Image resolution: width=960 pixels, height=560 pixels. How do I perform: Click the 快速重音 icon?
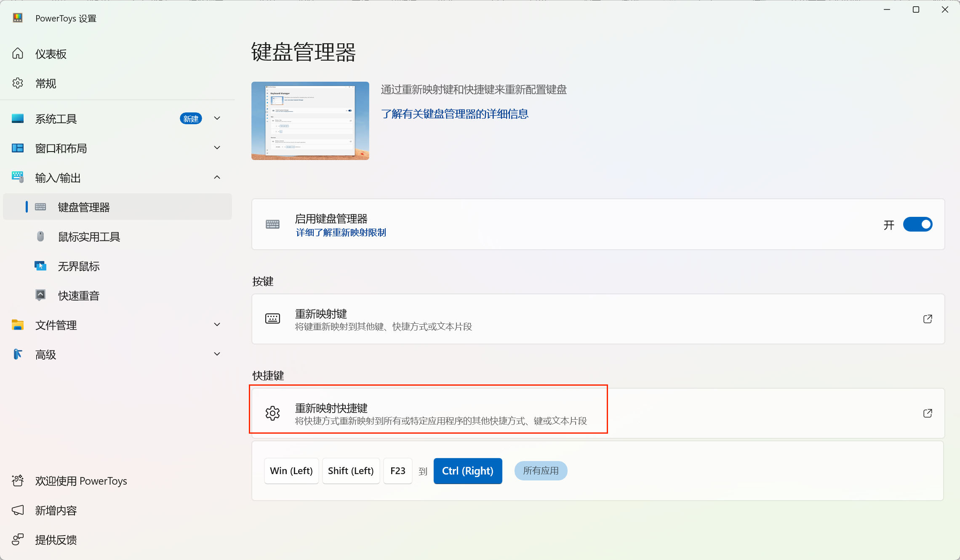(x=40, y=295)
